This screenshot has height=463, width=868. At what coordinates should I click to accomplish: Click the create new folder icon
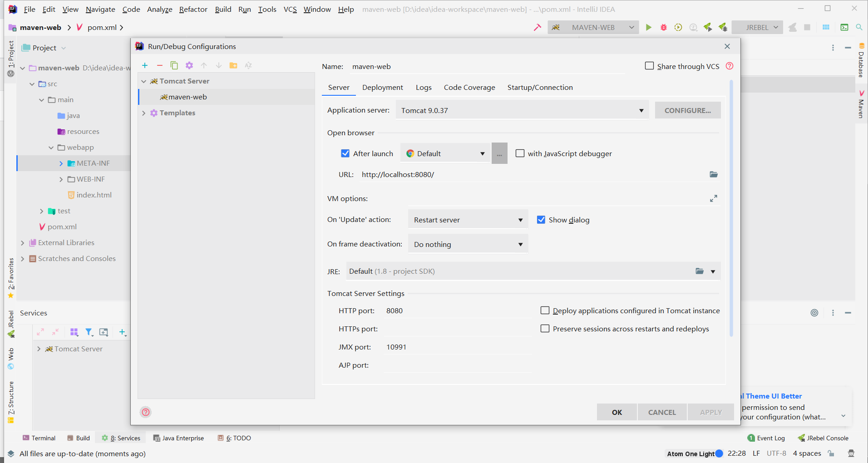pyautogui.click(x=233, y=65)
